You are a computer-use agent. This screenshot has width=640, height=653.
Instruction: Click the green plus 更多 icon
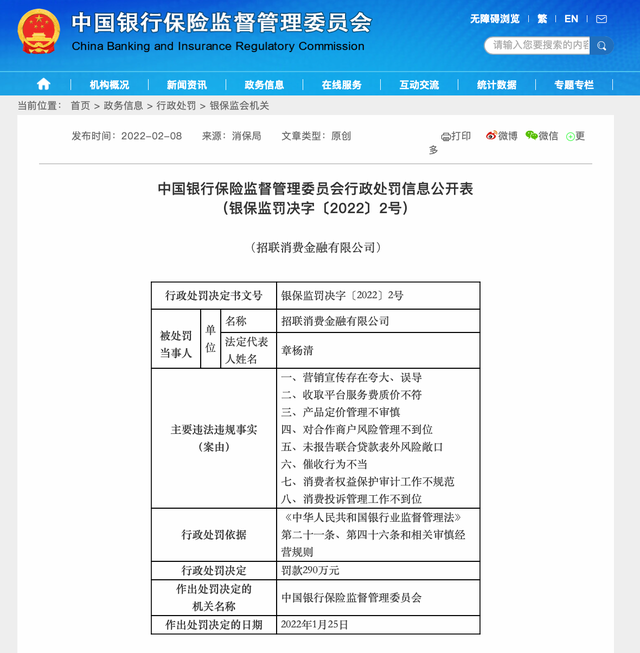(570, 137)
